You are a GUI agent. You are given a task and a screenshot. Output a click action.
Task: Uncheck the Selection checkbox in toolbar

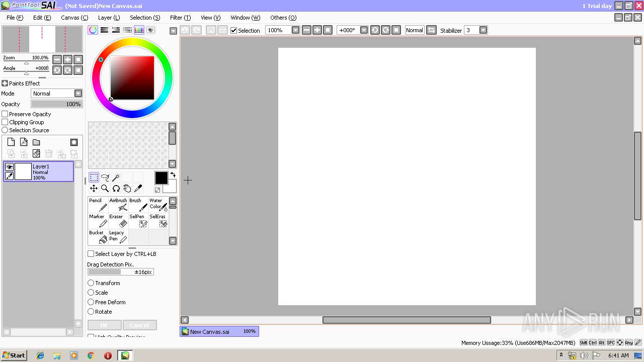tap(233, 30)
